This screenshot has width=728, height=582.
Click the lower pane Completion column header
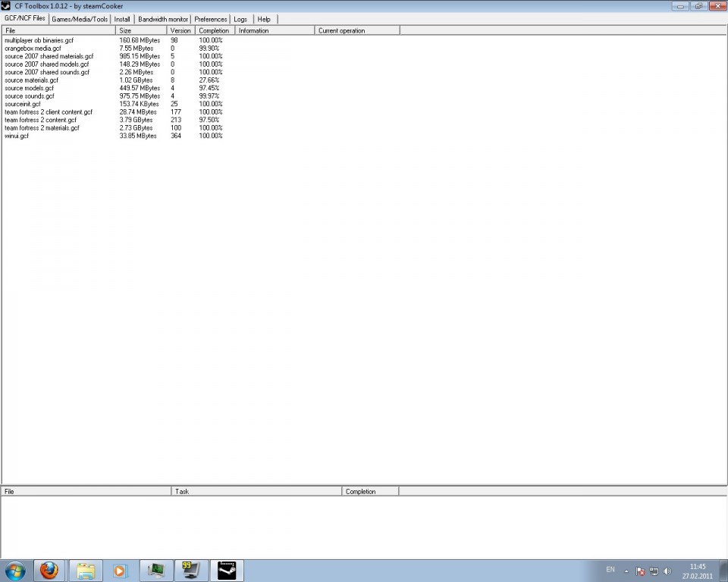pos(370,492)
